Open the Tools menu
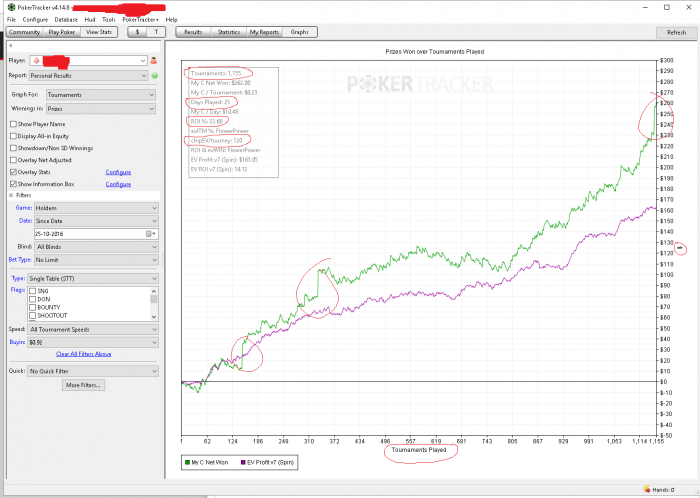The height and width of the screenshot is (498, 700). coord(108,20)
